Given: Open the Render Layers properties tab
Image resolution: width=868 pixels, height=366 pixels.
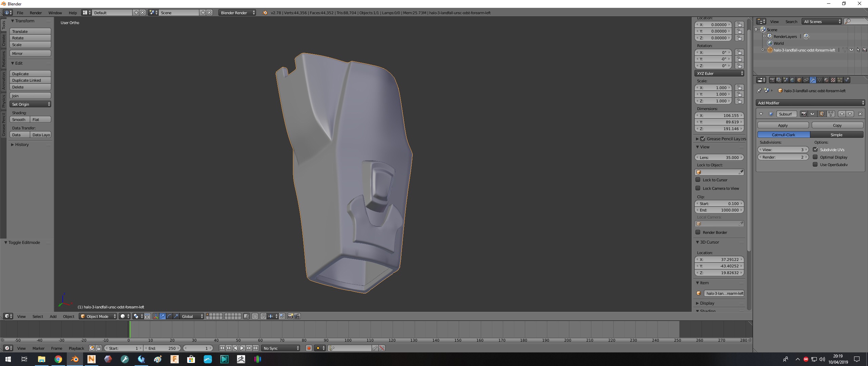Looking at the screenshot, I should point(779,80).
